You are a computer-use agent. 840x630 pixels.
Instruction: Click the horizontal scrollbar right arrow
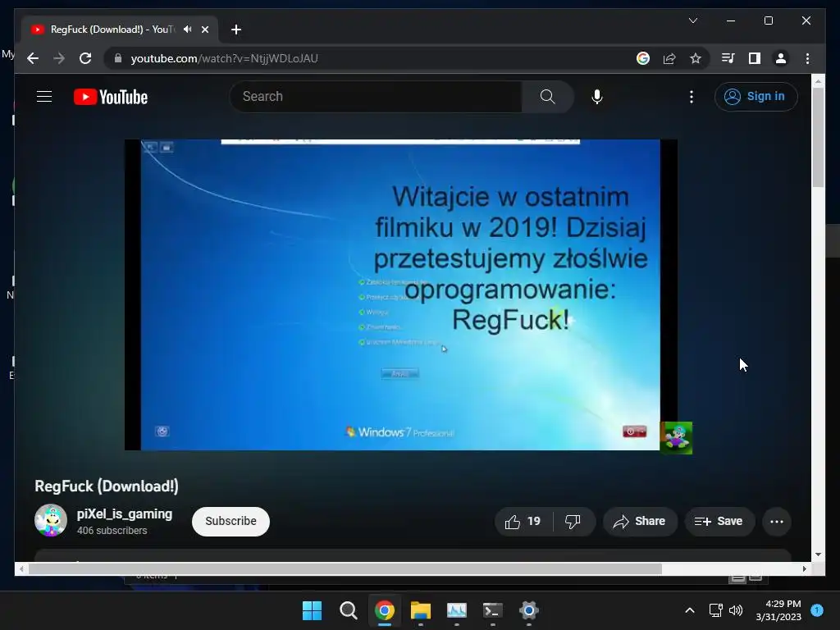tap(805, 568)
